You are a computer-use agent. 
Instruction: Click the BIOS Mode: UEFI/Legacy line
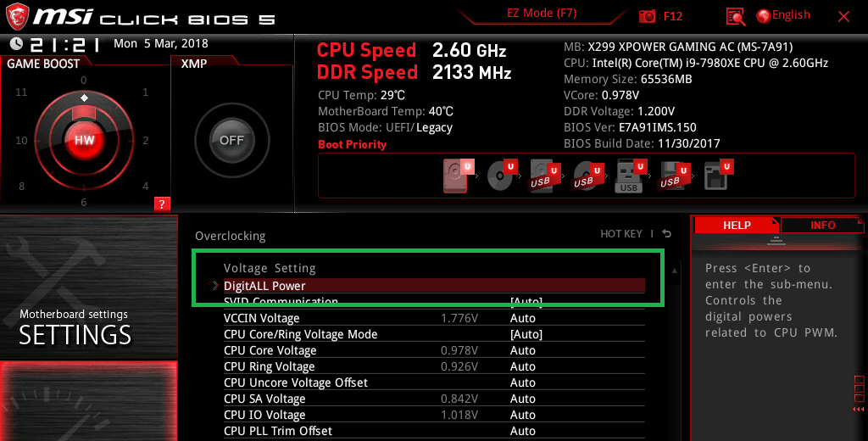[386, 127]
